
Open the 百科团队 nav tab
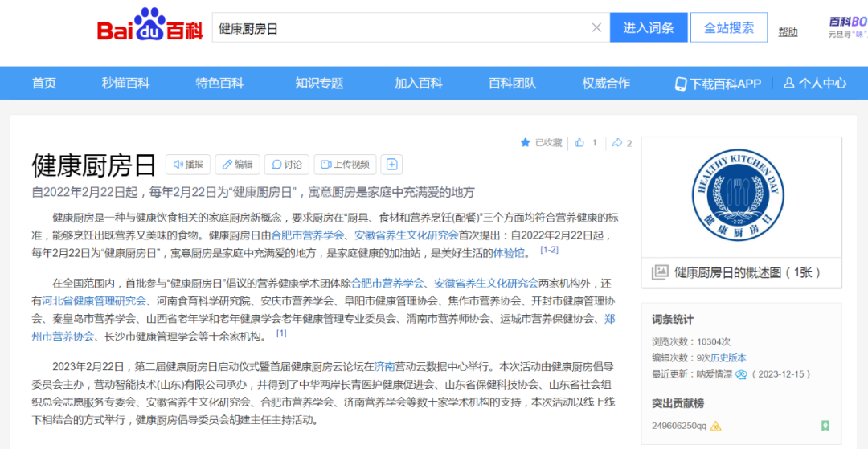click(513, 83)
